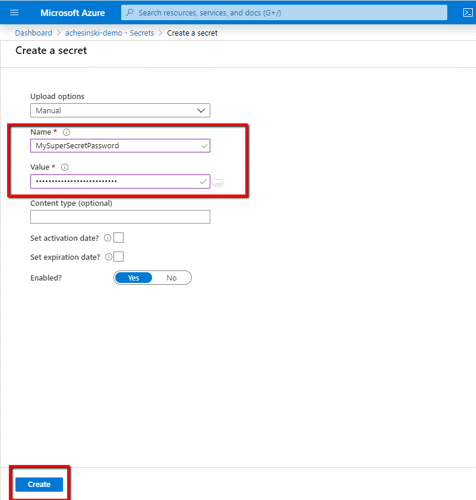Open the hamburger portal menu

click(x=14, y=13)
